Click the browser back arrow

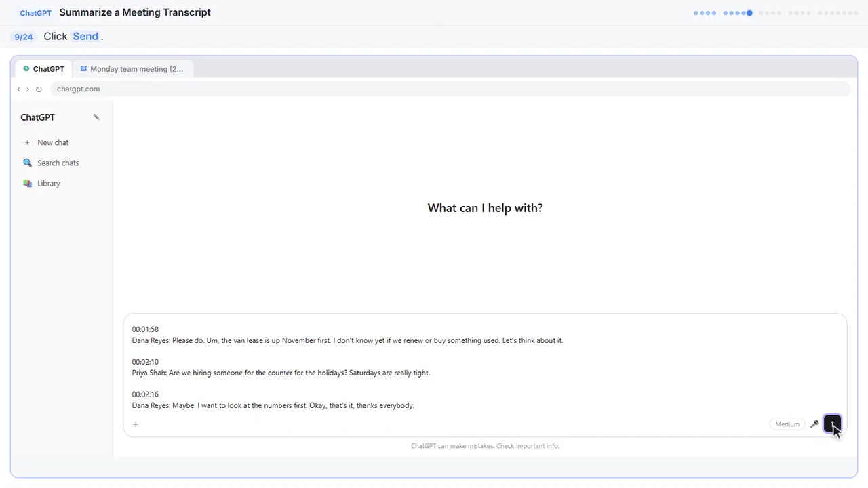point(18,89)
